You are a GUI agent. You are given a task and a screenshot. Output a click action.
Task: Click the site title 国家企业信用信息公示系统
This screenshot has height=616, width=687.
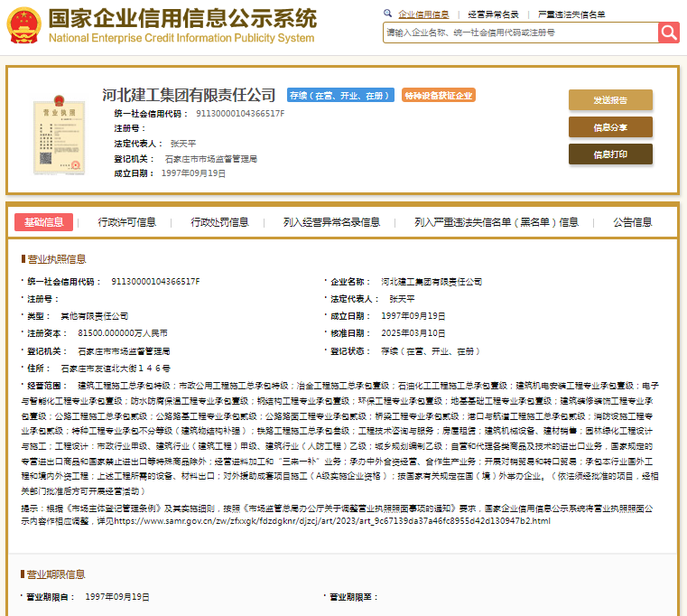[182, 19]
